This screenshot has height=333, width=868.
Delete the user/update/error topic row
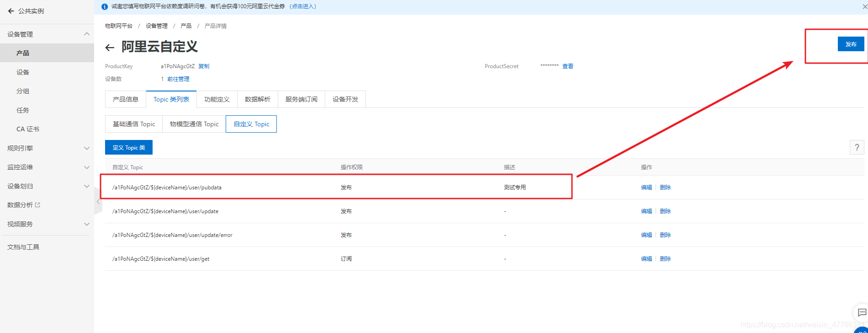tap(665, 235)
